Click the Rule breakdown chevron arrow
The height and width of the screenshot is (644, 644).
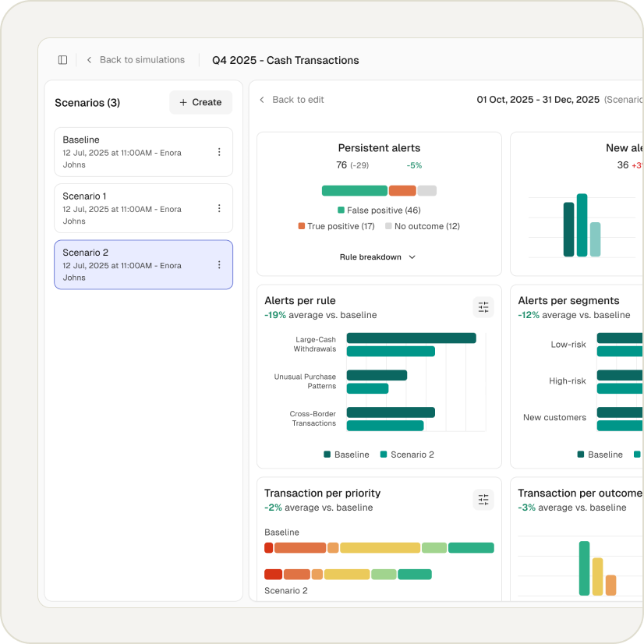coord(412,257)
